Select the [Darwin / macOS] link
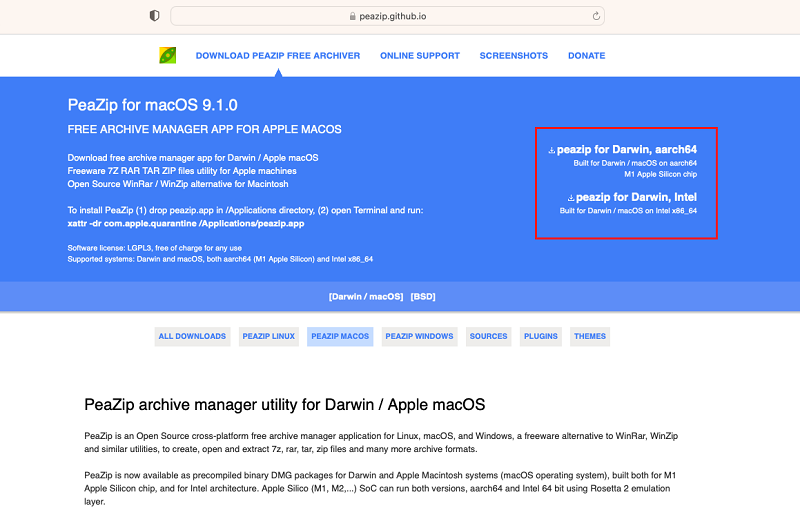Image resolution: width=800 pixels, height=528 pixels. [366, 296]
